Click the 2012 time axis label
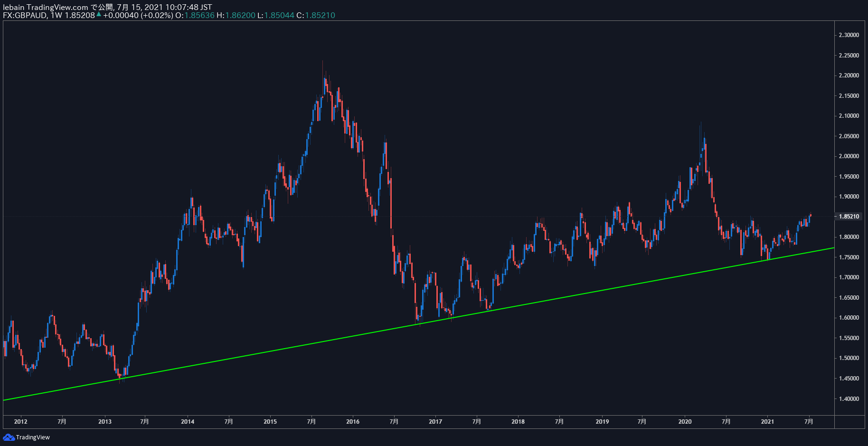 21,421
